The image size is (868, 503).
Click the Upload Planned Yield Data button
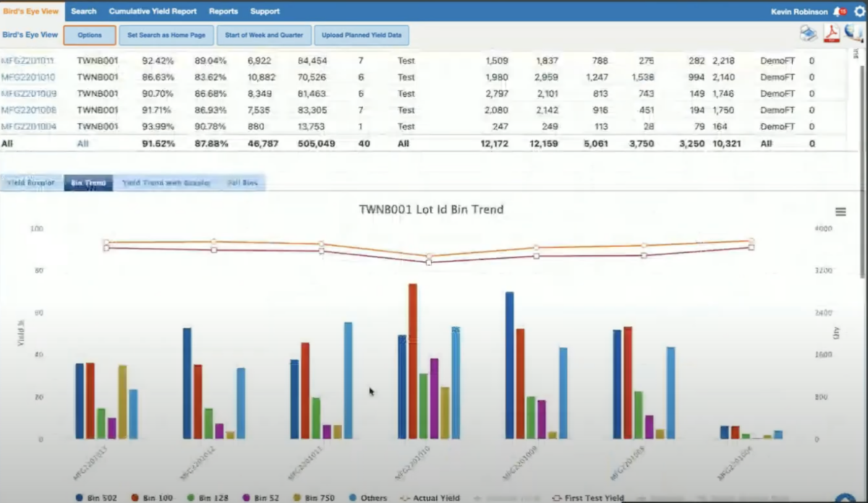[x=361, y=35]
